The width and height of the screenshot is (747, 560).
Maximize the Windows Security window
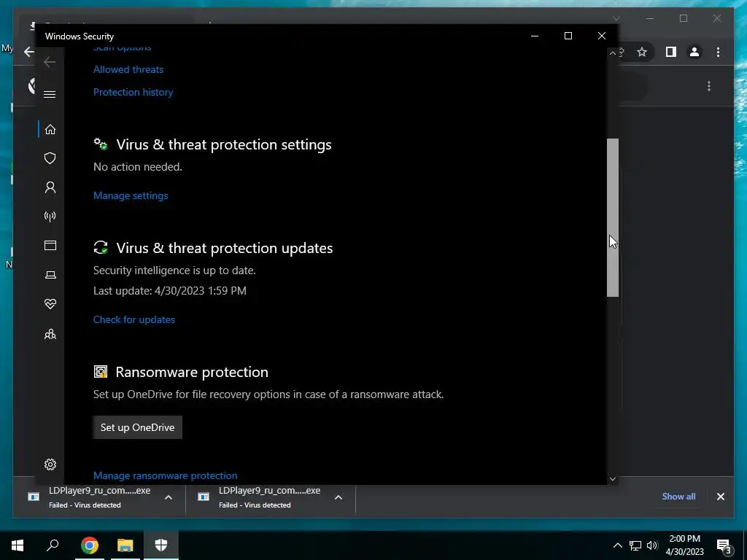point(568,36)
